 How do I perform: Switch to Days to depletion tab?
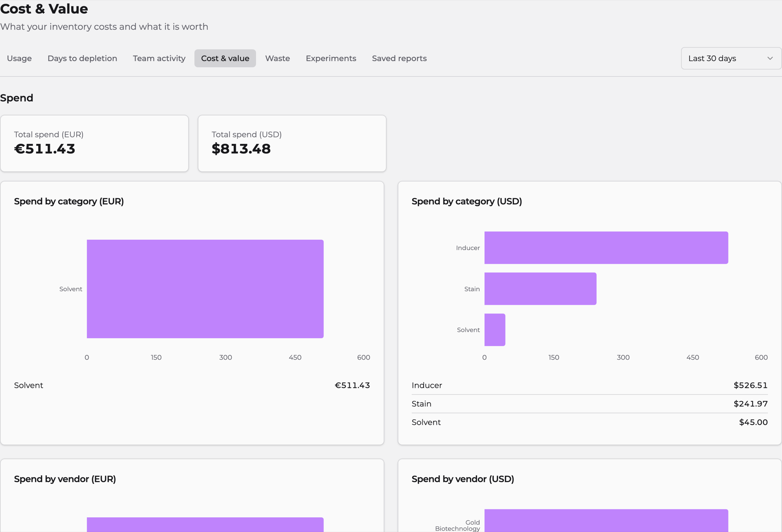pos(82,58)
